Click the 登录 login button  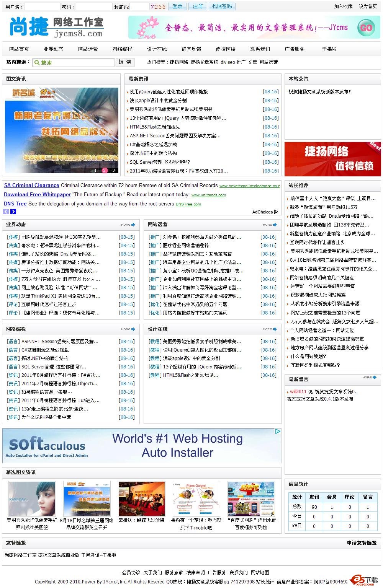click(x=177, y=6)
